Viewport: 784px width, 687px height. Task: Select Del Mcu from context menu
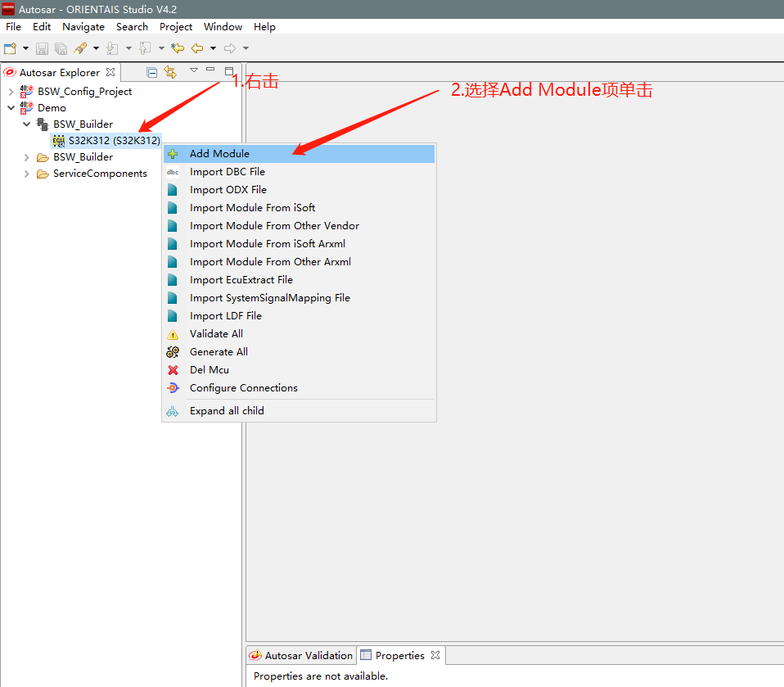pyautogui.click(x=209, y=370)
